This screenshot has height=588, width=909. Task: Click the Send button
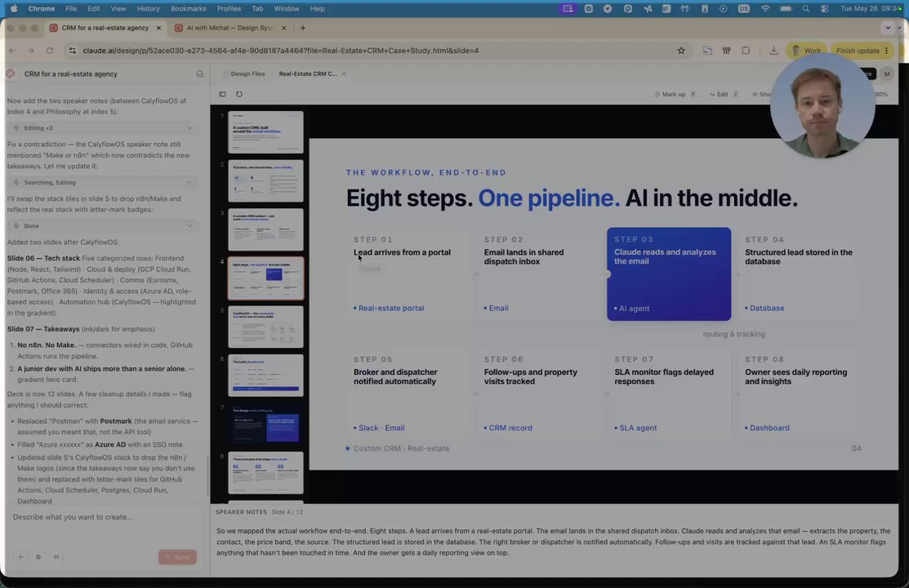(177, 557)
